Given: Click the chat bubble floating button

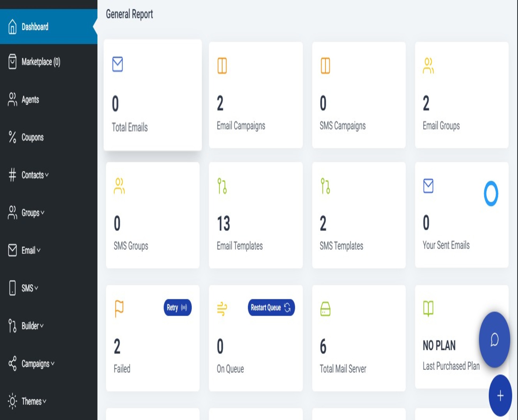Looking at the screenshot, I should (x=494, y=340).
